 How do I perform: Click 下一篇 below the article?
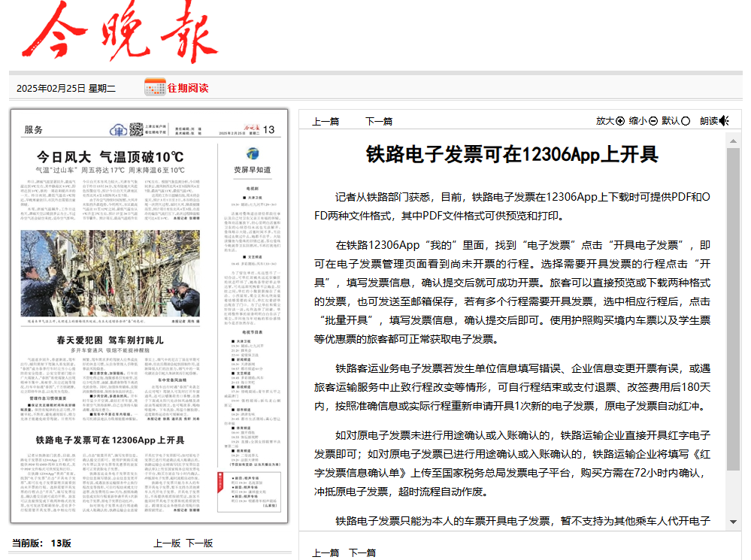(x=362, y=552)
